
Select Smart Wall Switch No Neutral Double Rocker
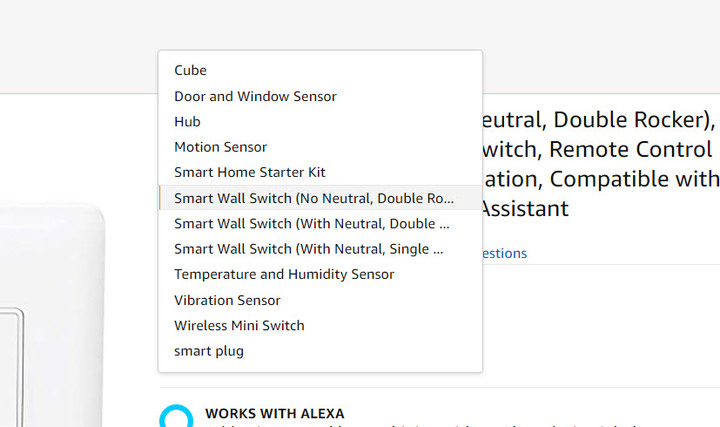(320, 198)
